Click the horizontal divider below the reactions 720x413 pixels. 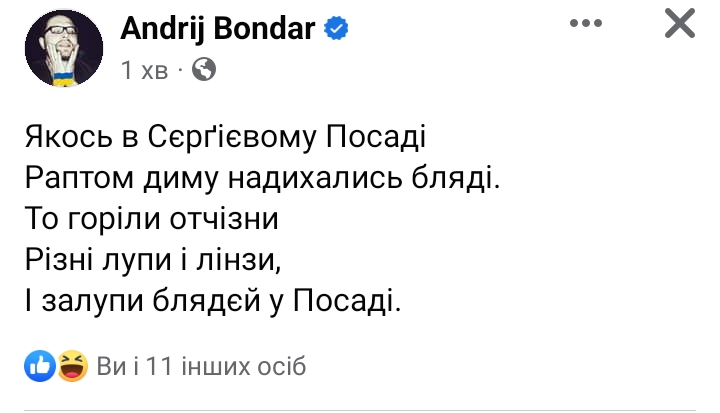point(360,409)
